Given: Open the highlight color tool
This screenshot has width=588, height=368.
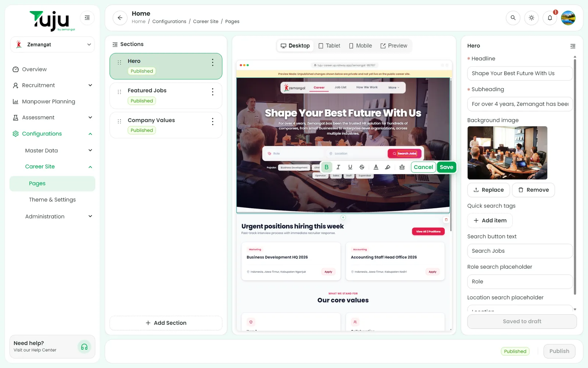Looking at the screenshot, I should 387,167.
